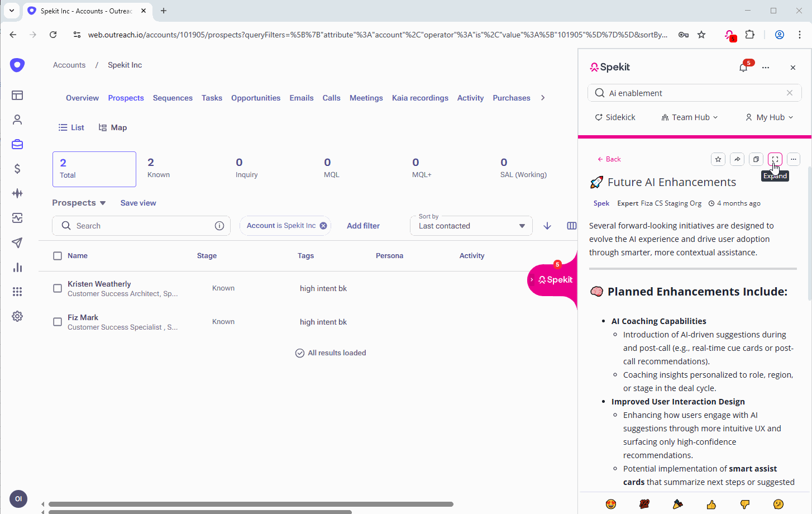React with the thumbs down emoji

(744, 505)
